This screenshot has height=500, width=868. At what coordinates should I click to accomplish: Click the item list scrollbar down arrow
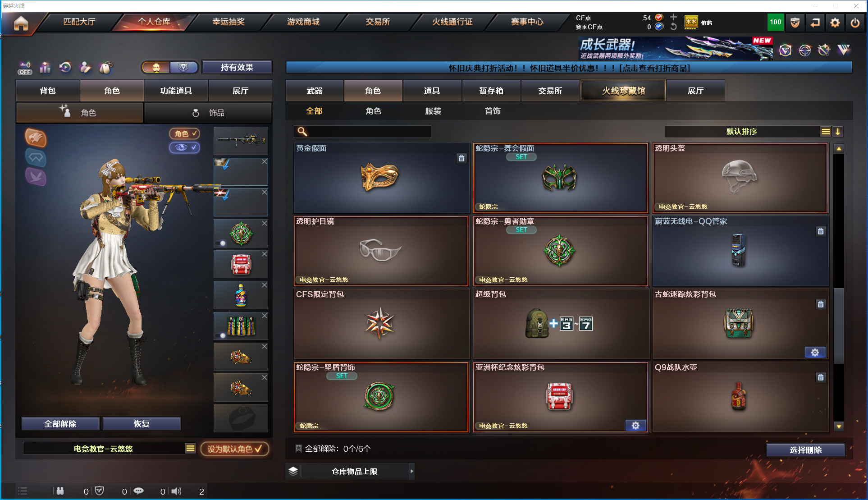[x=838, y=426]
